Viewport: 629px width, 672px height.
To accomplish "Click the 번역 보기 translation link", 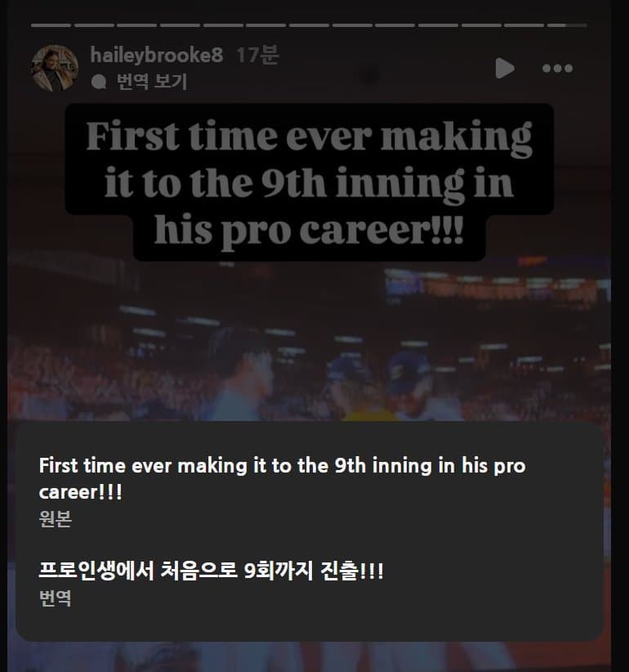I will coord(152,81).
